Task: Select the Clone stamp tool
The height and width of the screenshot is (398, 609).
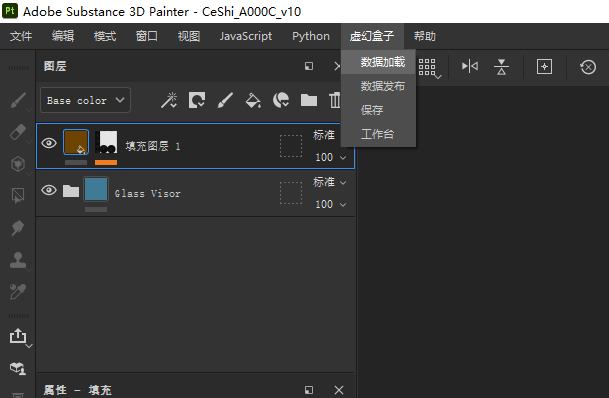Action: (x=18, y=260)
